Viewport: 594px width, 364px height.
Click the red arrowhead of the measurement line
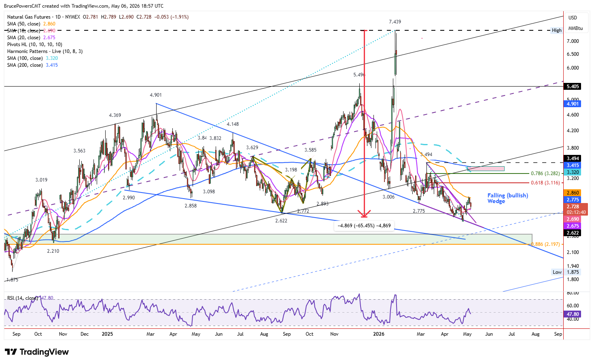[x=364, y=214]
